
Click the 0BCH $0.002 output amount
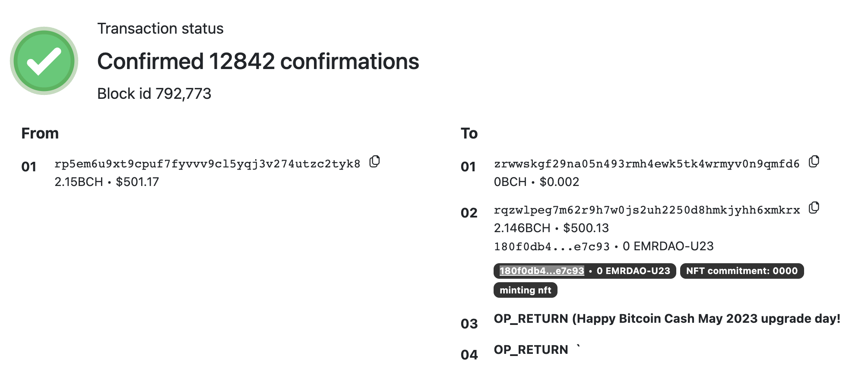536,182
